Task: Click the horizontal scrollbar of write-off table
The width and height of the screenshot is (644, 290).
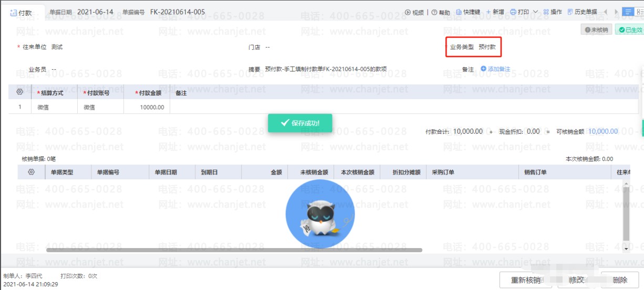Action: pyautogui.click(x=234, y=250)
